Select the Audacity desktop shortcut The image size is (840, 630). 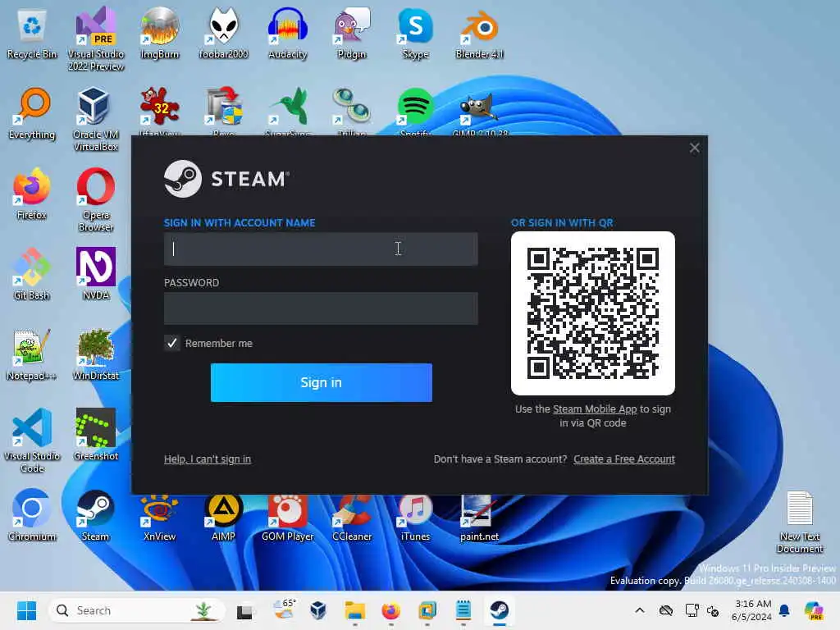coord(288,34)
